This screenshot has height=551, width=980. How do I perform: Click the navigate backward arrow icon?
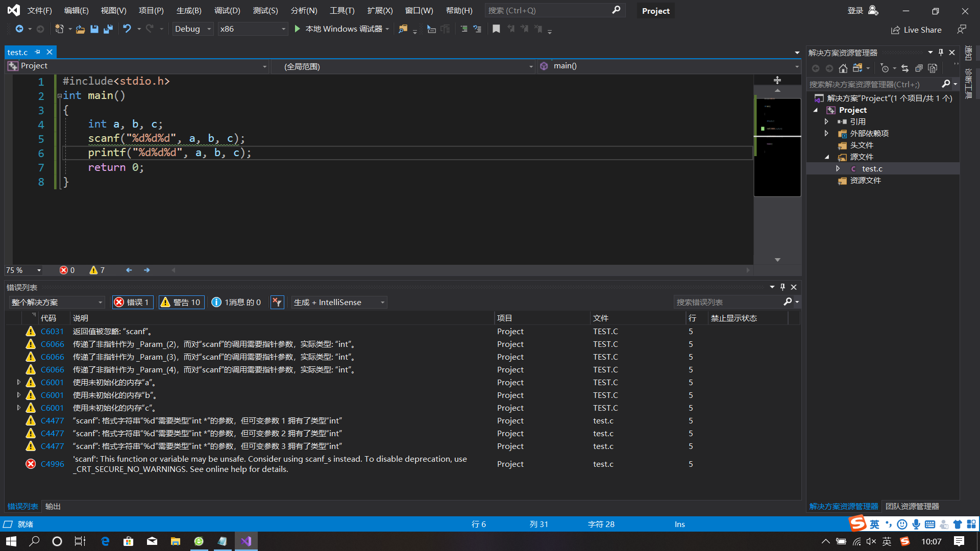19,29
